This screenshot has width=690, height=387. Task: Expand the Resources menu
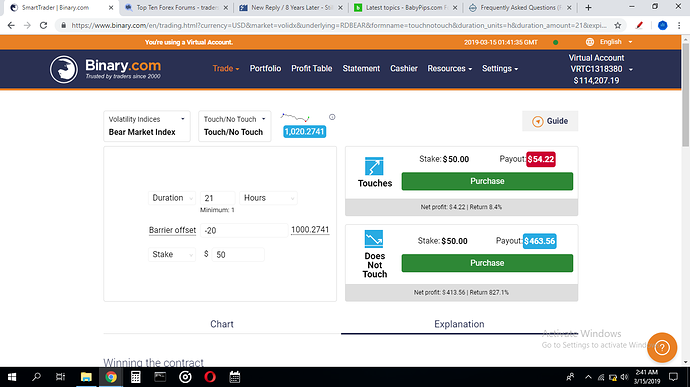pyautogui.click(x=450, y=69)
